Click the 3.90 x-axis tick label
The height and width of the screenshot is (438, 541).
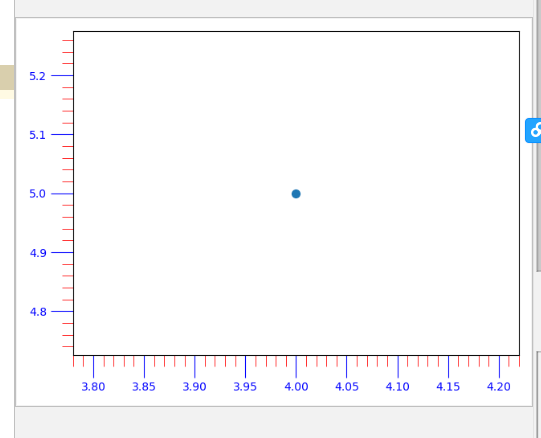click(195, 387)
